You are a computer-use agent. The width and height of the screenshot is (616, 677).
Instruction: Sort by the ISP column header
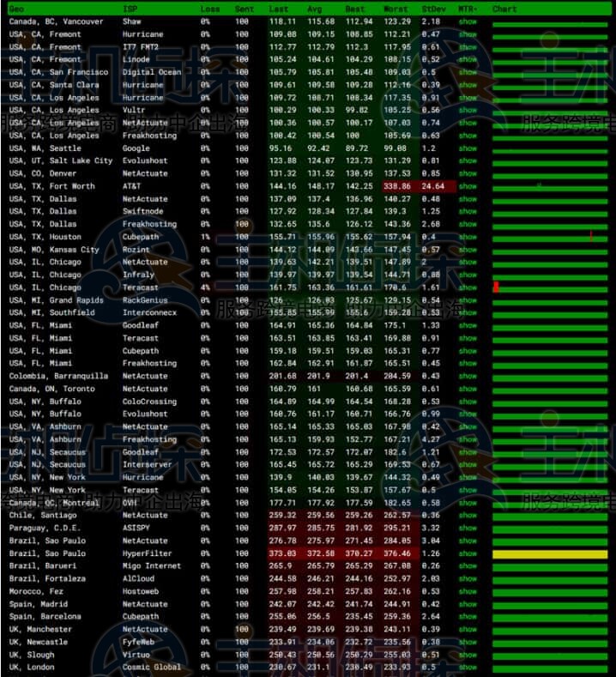click(x=129, y=9)
